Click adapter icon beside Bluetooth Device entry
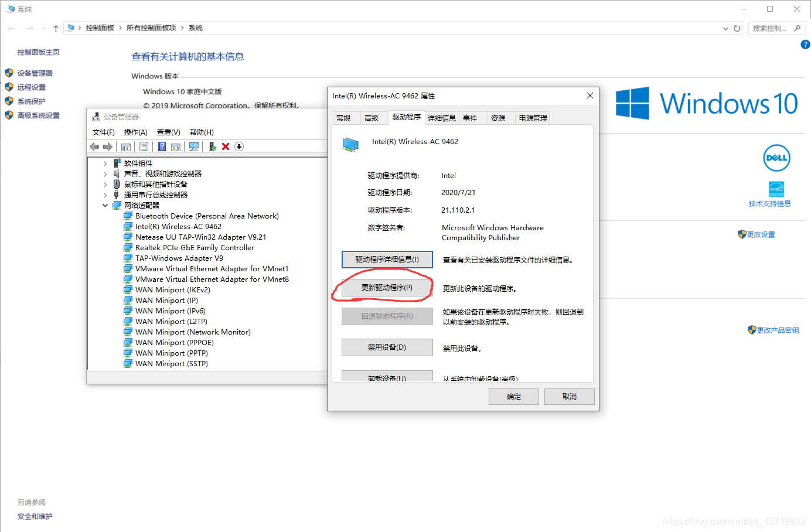 (128, 216)
